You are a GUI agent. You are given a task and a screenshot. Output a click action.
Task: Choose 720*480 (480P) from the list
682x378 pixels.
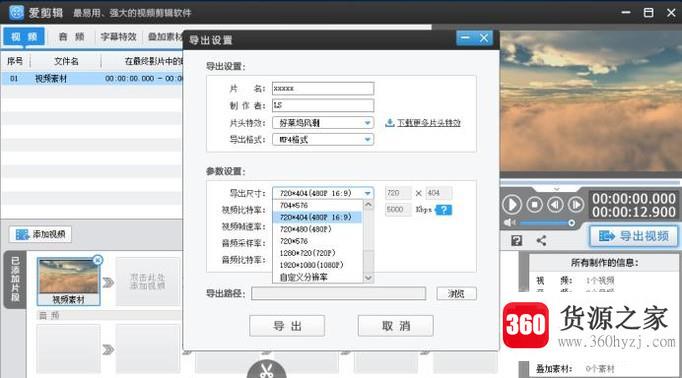[317, 229]
